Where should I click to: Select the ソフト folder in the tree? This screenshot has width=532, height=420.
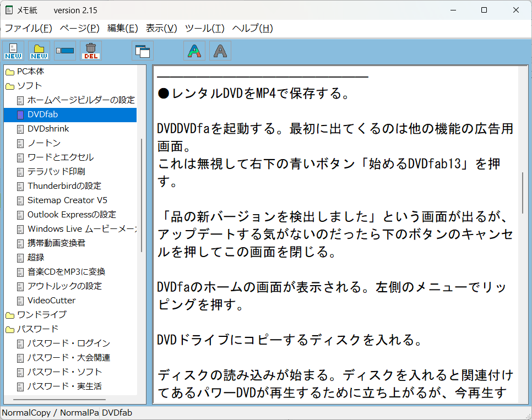pos(30,86)
